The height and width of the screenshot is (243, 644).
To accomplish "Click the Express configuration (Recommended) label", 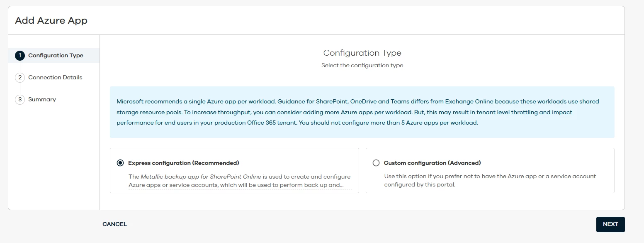I will tap(183, 163).
